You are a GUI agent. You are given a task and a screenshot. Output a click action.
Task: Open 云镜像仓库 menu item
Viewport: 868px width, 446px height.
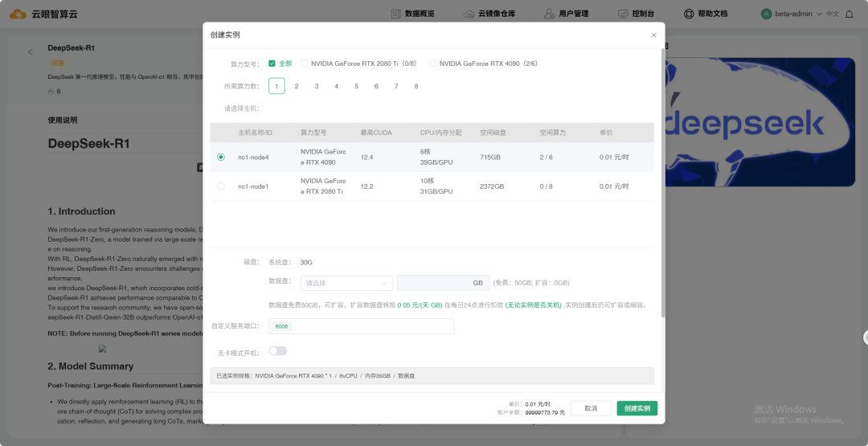pos(497,14)
